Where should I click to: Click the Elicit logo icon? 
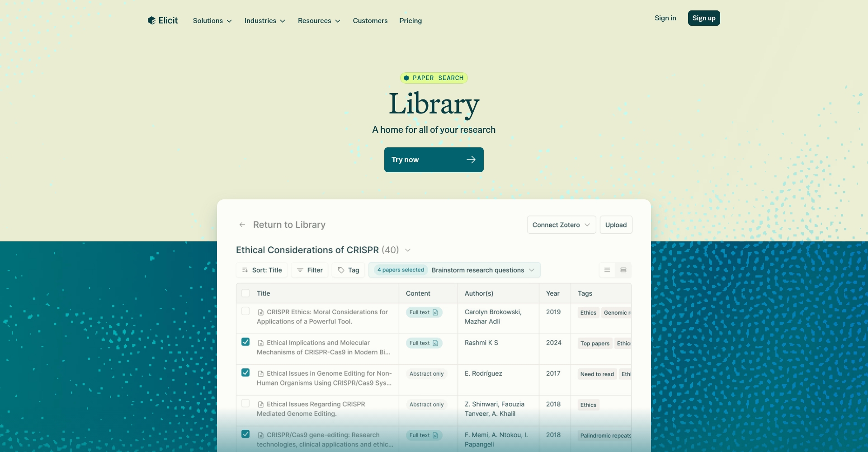152,20
